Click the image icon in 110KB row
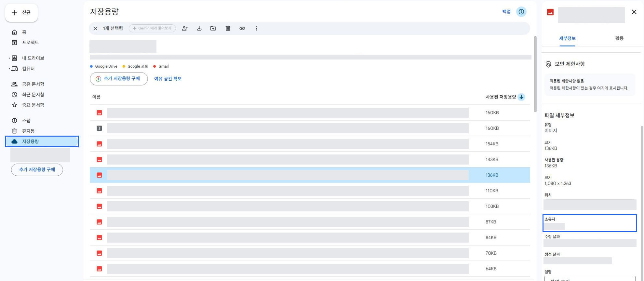The image size is (644, 281). pyautogui.click(x=100, y=191)
